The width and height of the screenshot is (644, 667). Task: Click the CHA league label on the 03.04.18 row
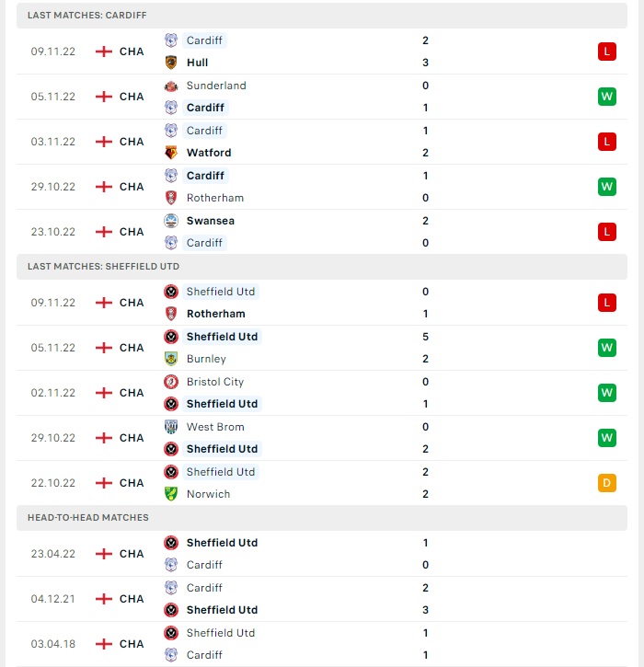pyautogui.click(x=132, y=644)
